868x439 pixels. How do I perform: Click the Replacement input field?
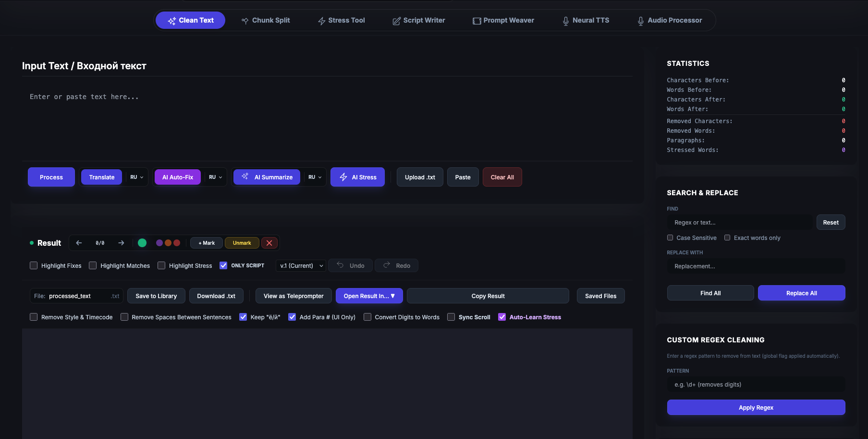756,266
